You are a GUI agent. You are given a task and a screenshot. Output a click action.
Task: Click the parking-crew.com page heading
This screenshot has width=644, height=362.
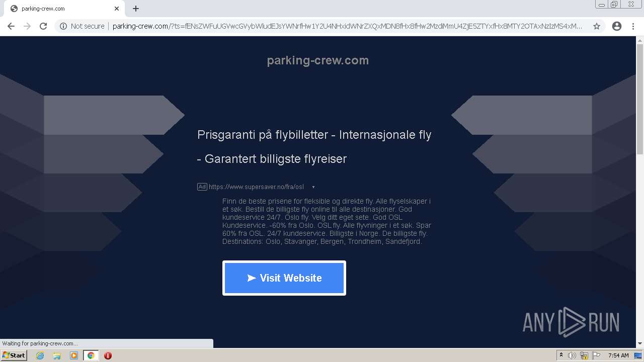(318, 60)
